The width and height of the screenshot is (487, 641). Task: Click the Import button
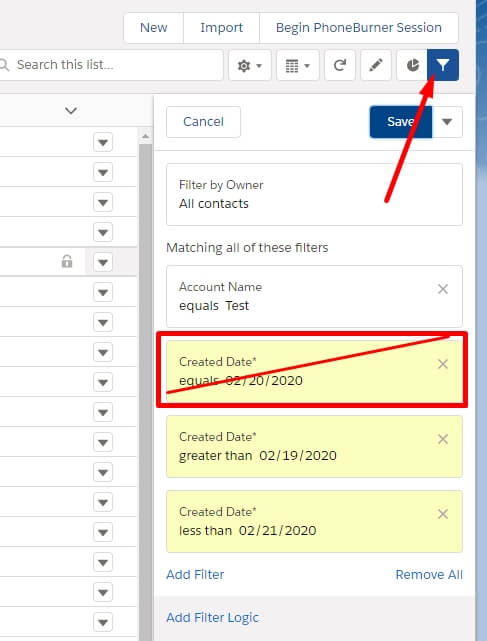[x=221, y=28]
